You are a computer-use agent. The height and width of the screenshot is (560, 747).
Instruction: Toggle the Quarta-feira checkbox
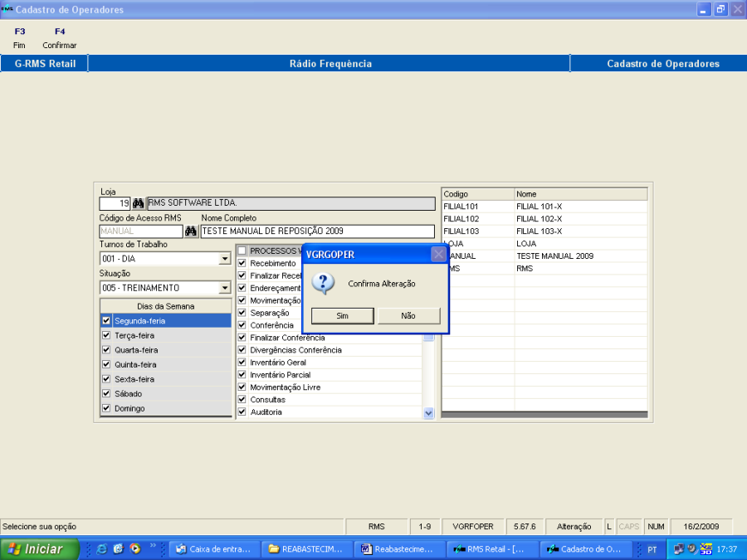click(x=106, y=349)
